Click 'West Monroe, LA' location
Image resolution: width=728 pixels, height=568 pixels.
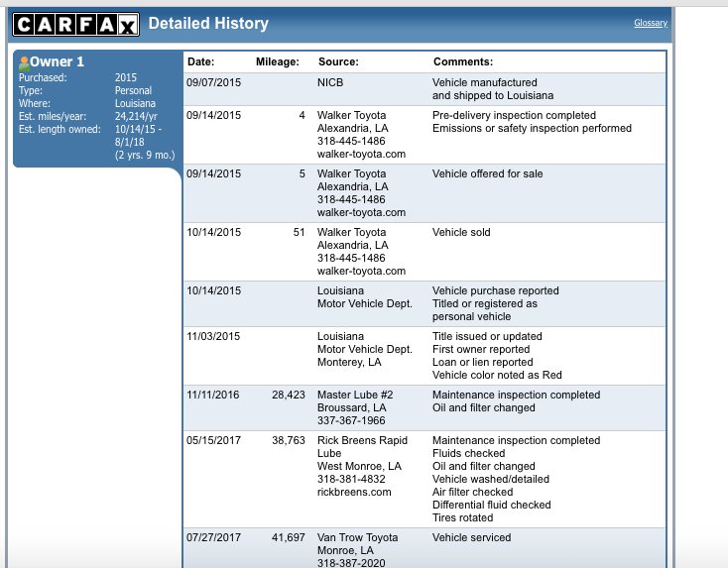click(x=359, y=466)
